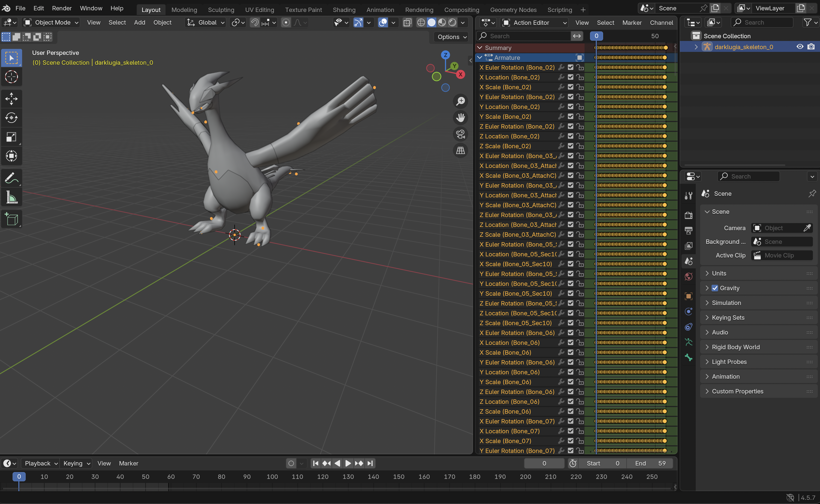The height and width of the screenshot is (504, 820).
Task: Open the Channel menu in Action Editor
Action: click(x=661, y=23)
